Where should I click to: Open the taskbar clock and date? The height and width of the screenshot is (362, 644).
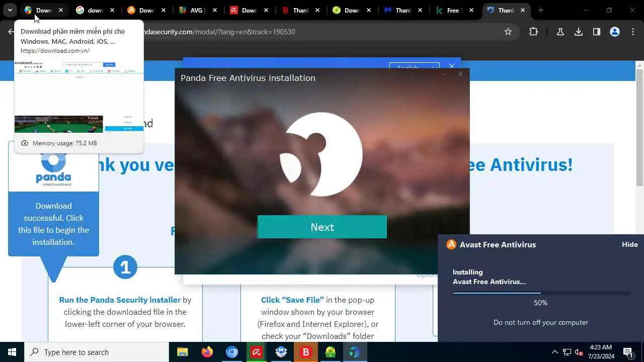coord(601,352)
